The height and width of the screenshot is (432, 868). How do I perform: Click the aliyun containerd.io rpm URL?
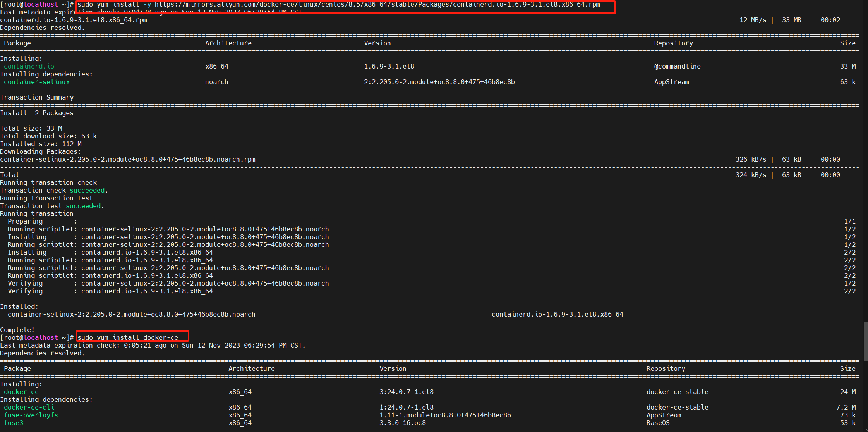coord(377,5)
